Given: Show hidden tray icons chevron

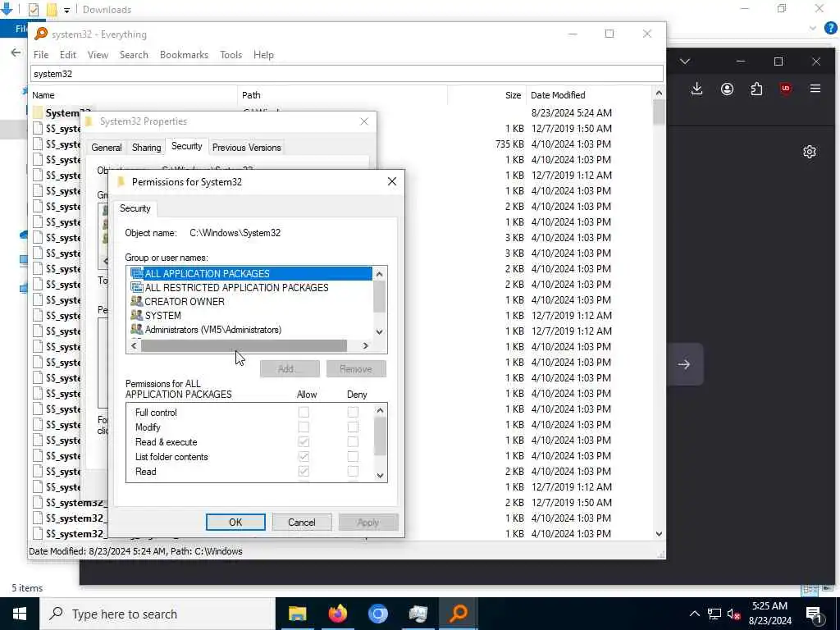Looking at the screenshot, I should [x=694, y=614].
